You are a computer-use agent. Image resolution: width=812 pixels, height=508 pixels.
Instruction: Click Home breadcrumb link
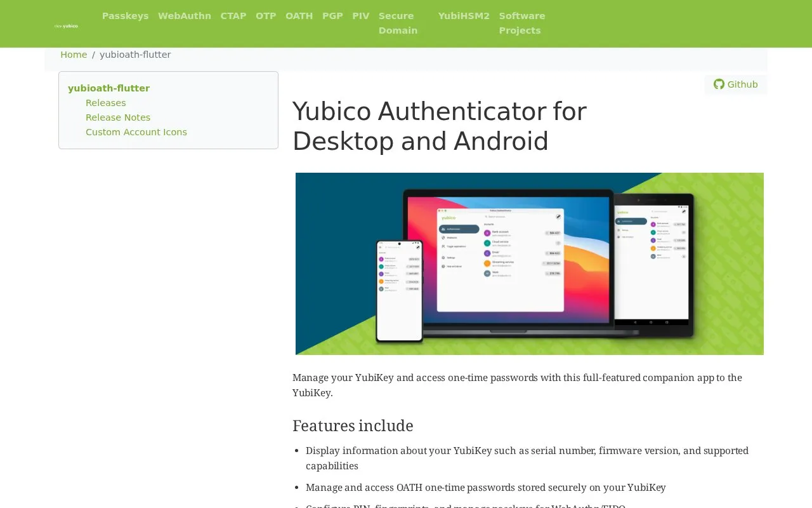[x=74, y=55]
